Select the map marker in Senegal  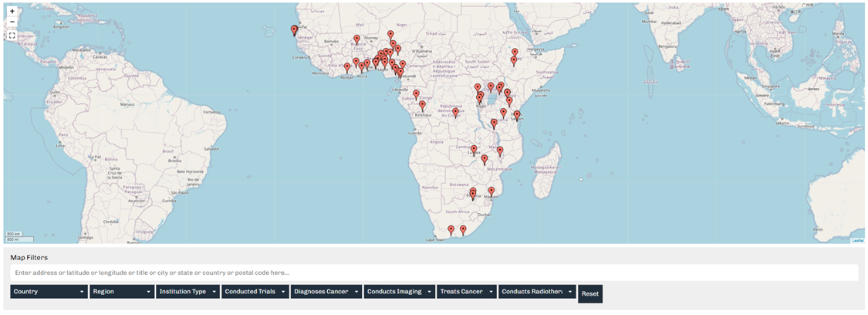click(294, 30)
